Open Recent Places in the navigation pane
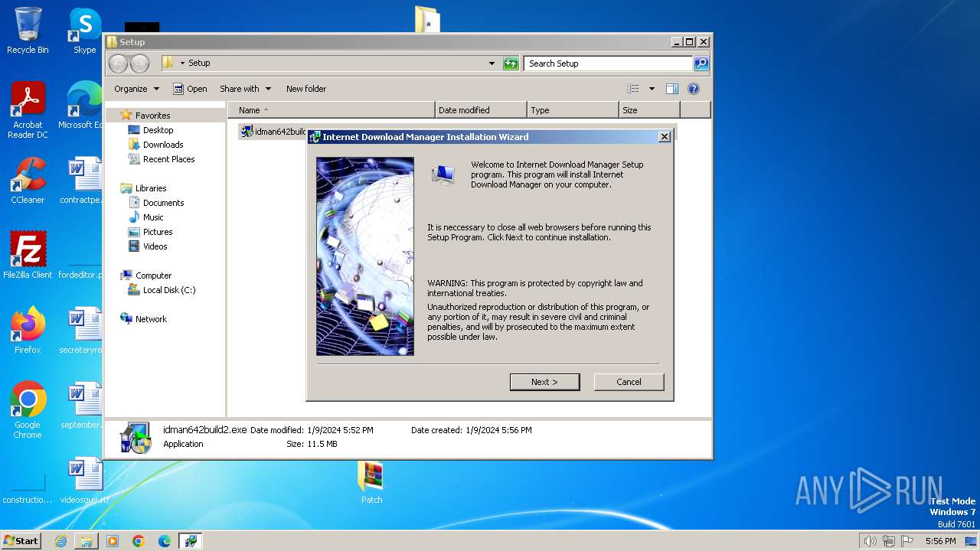 pos(168,159)
